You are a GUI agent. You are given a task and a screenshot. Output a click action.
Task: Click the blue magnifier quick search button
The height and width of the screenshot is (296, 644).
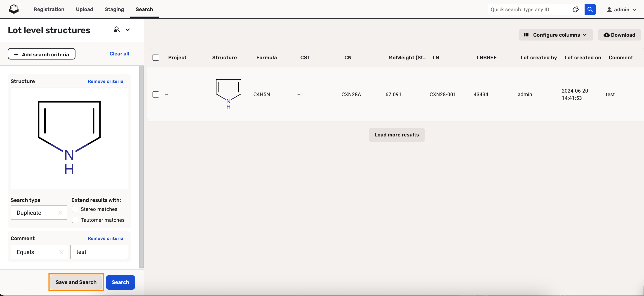(590, 10)
